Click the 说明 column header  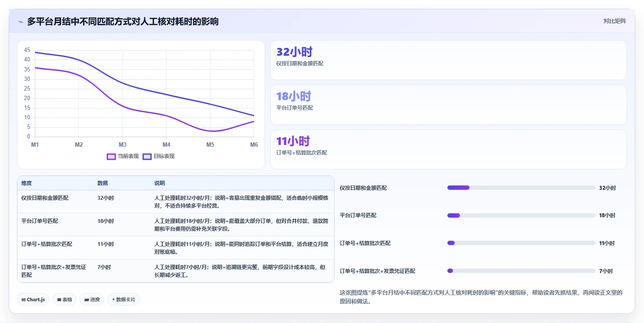point(160,183)
